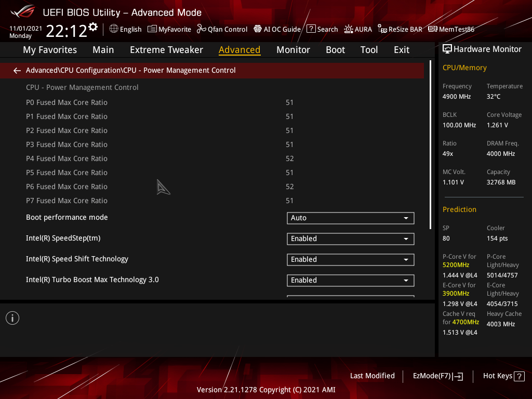Open the Exit tab
Image resolution: width=532 pixels, height=399 pixels.
pos(402,50)
